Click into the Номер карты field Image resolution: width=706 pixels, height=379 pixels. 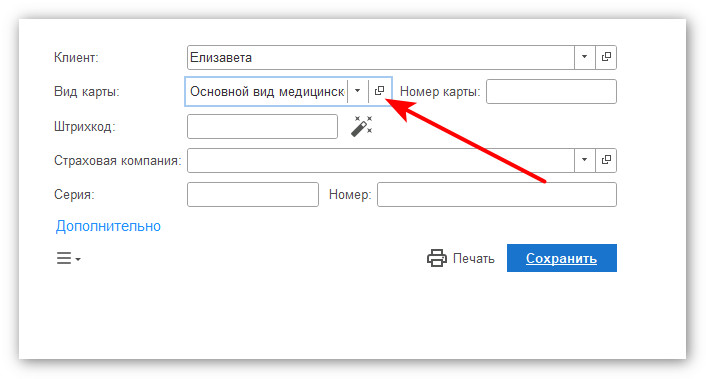click(551, 91)
